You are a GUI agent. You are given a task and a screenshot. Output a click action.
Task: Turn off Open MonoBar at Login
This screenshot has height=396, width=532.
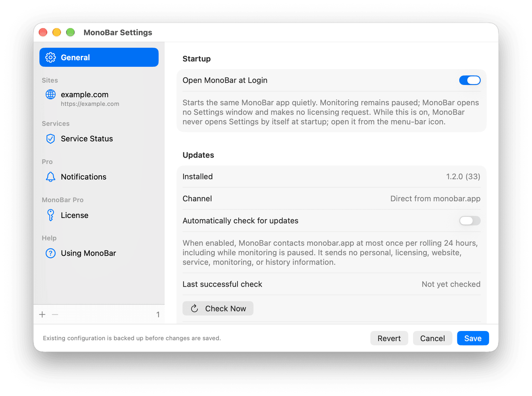click(x=470, y=80)
